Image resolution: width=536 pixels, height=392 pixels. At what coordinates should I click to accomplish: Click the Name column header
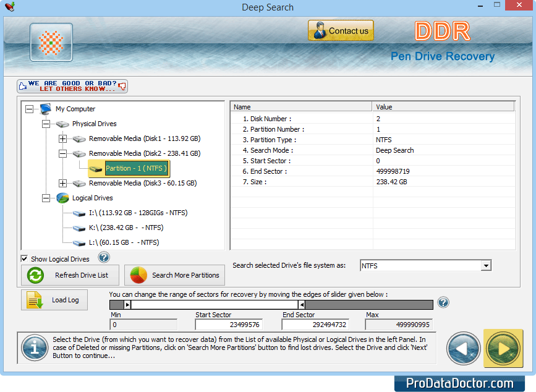[302, 107]
